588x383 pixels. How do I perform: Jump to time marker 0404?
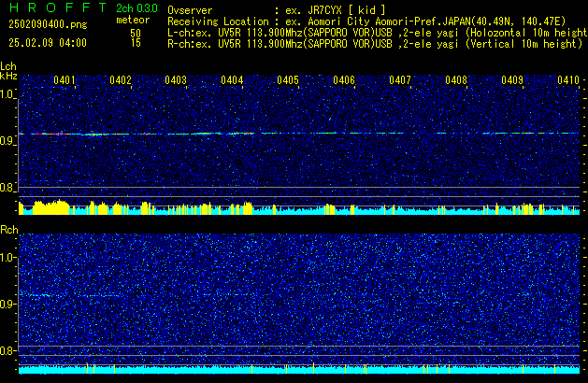[232, 80]
